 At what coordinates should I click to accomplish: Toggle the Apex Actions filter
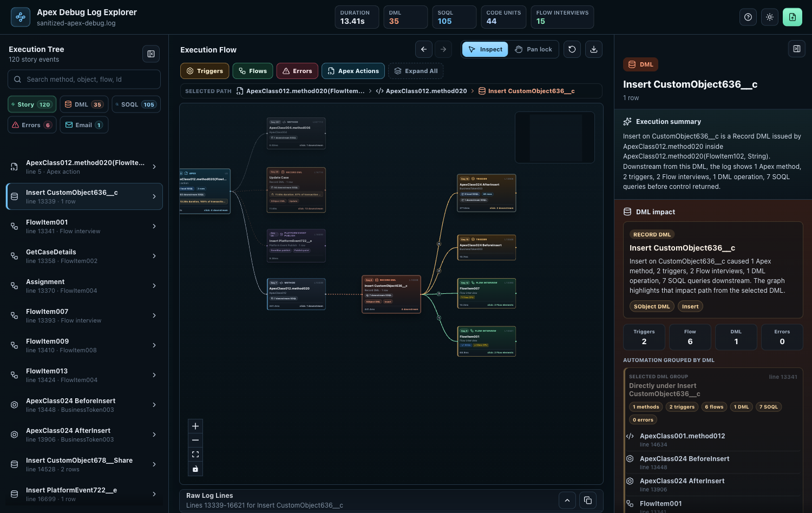click(x=353, y=71)
